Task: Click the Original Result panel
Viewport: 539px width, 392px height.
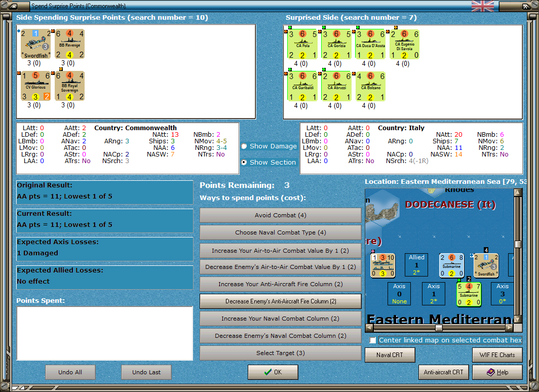Action: 105,192
